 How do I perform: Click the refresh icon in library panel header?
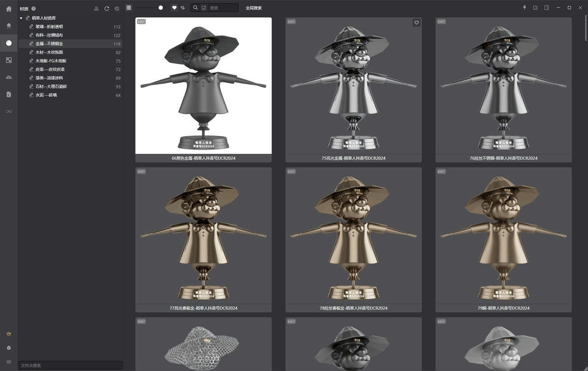pos(107,9)
